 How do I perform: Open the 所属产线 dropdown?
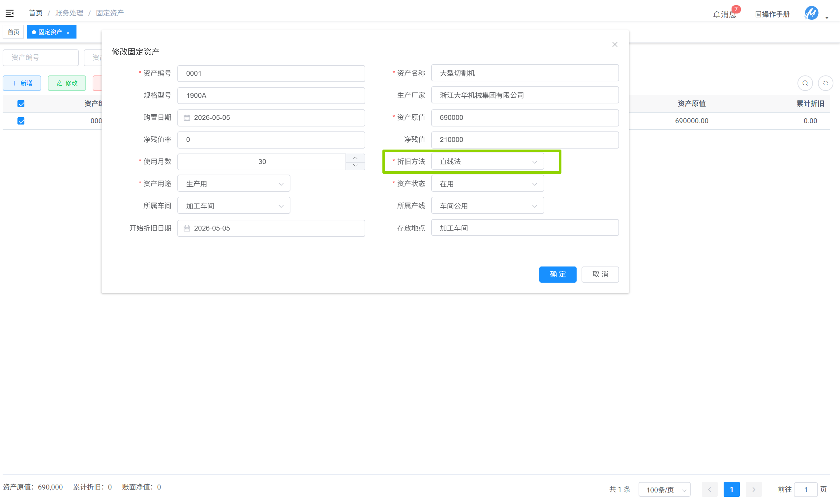487,206
